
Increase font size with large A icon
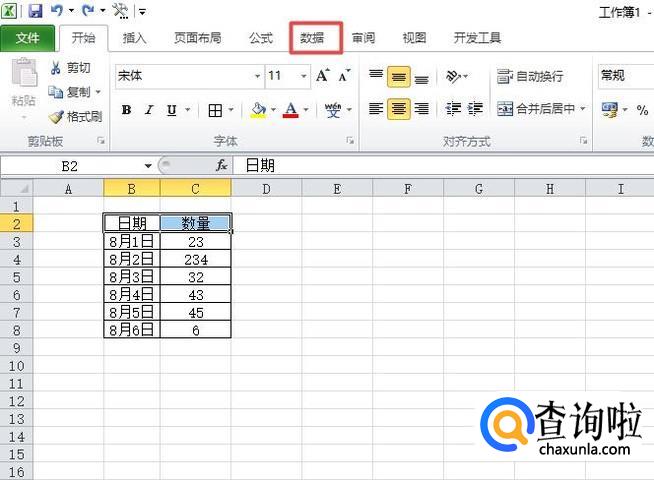[x=322, y=76]
